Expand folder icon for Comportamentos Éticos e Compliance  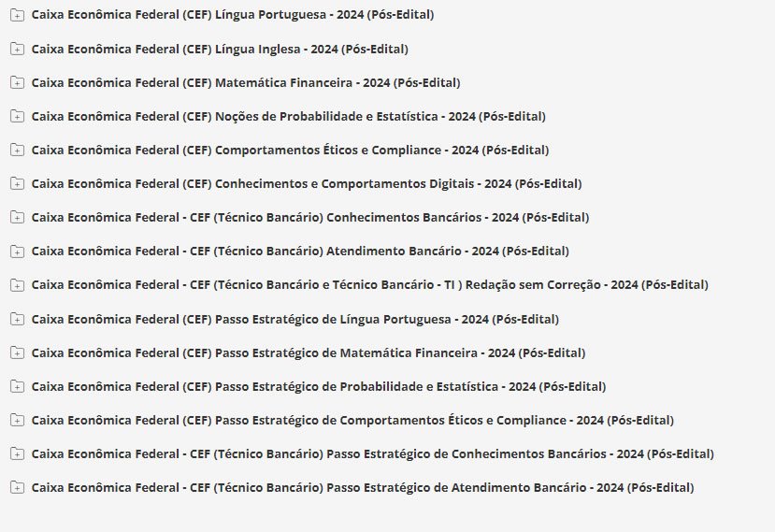17,150
